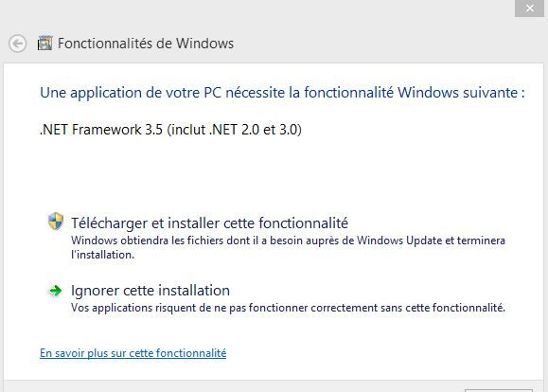Screen dimensions: 548x392
Task: Click the green arrow icon beside Ignorer
Action: click(55, 291)
